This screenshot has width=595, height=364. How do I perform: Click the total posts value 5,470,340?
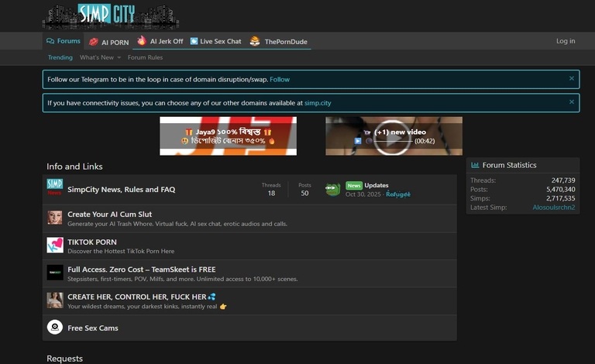560,189
